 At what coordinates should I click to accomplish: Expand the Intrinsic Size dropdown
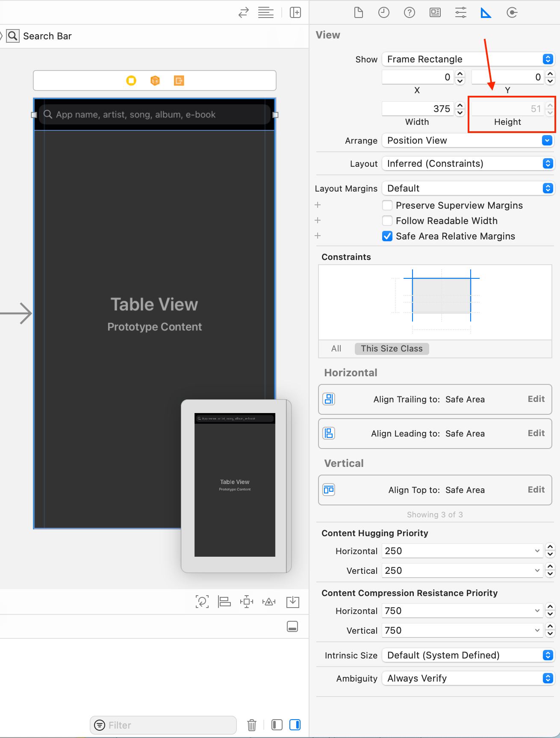[468, 655]
